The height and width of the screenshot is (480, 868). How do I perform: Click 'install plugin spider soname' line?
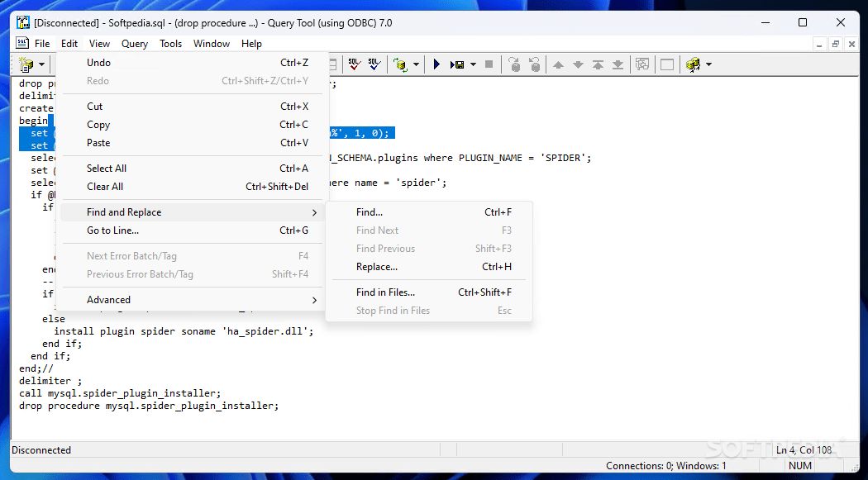[x=184, y=331]
